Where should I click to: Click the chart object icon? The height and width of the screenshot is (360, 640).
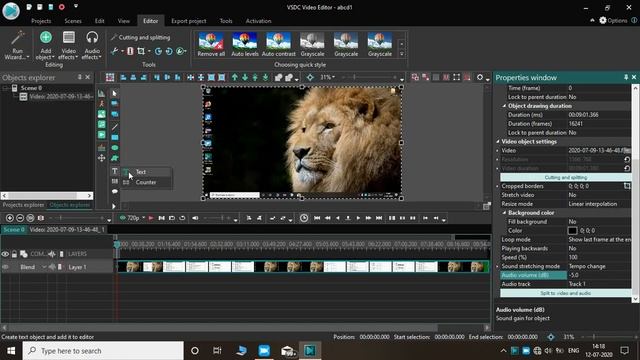(102, 93)
